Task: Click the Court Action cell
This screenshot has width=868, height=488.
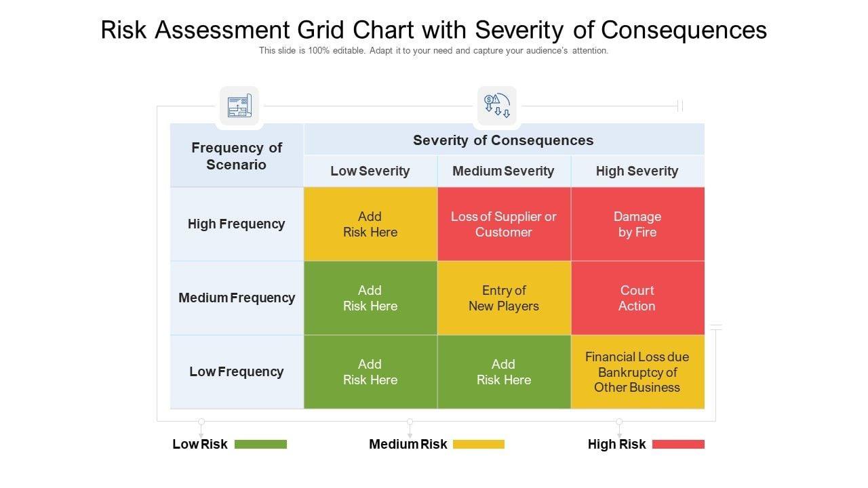Action: coord(637,298)
